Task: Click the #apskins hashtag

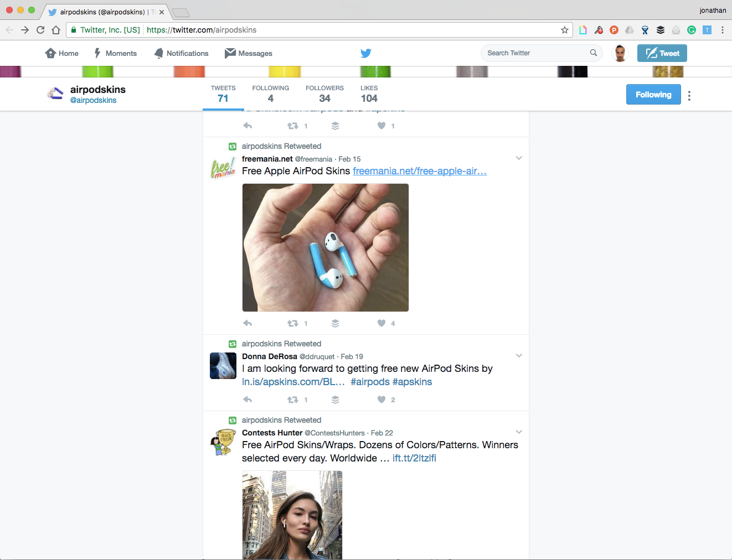Action: (x=412, y=382)
